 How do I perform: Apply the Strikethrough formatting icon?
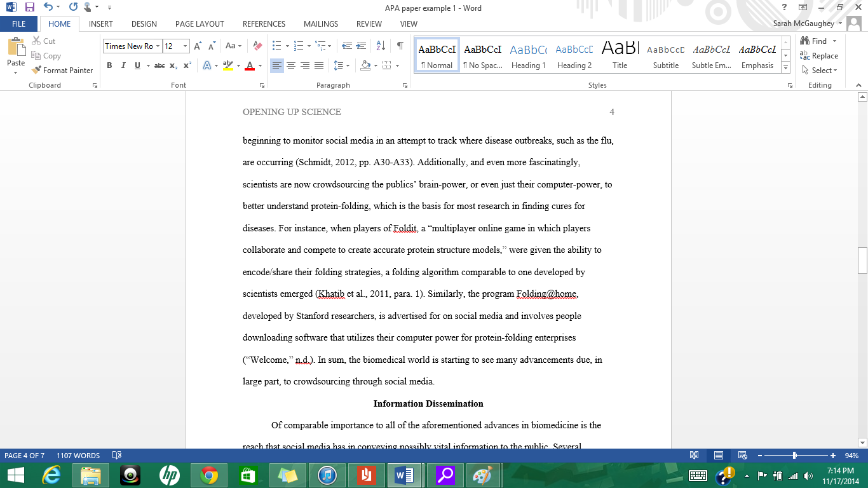[x=158, y=65]
